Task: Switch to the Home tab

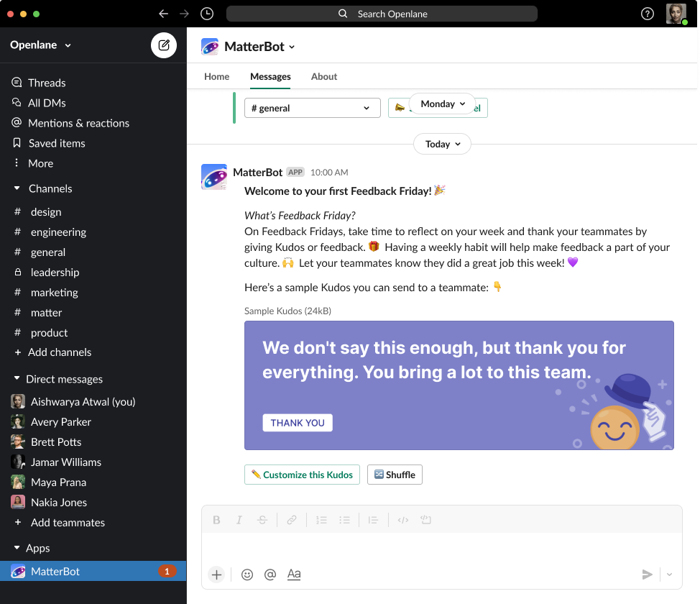Action: (216, 76)
